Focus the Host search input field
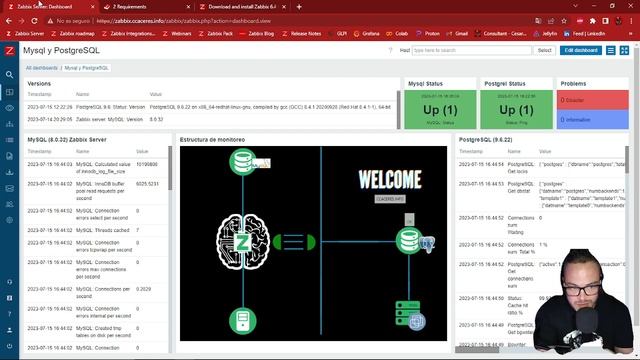The width and height of the screenshot is (640, 360). coord(471,50)
